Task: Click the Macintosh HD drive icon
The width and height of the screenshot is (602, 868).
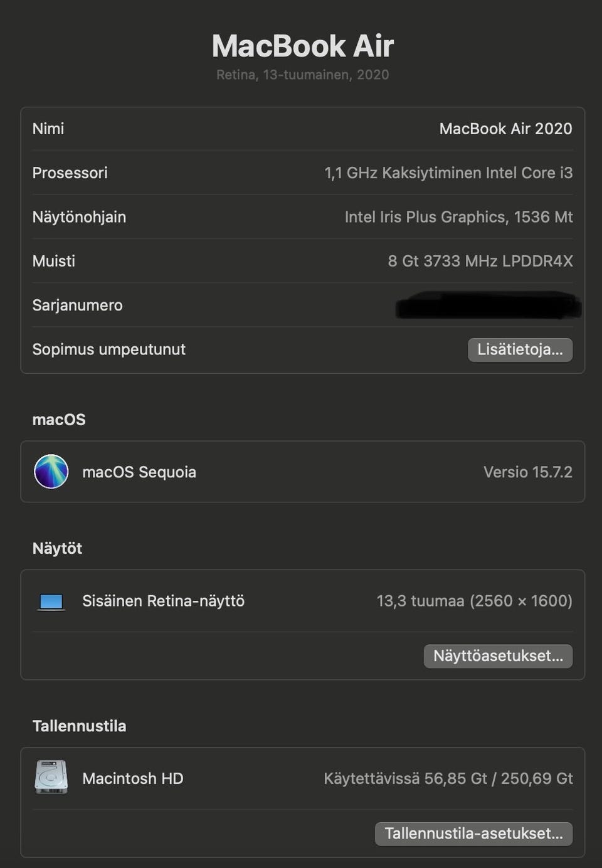Action: 51,778
